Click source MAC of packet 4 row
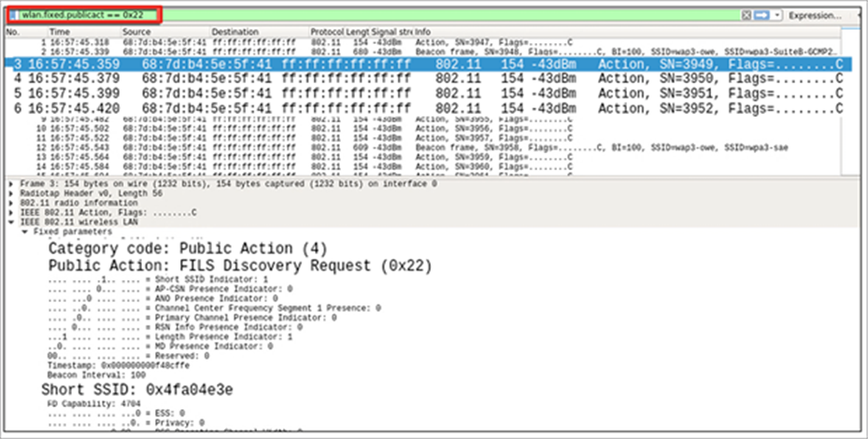Image resolution: width=868 pixels, height=439 pixels. [206, 78]
